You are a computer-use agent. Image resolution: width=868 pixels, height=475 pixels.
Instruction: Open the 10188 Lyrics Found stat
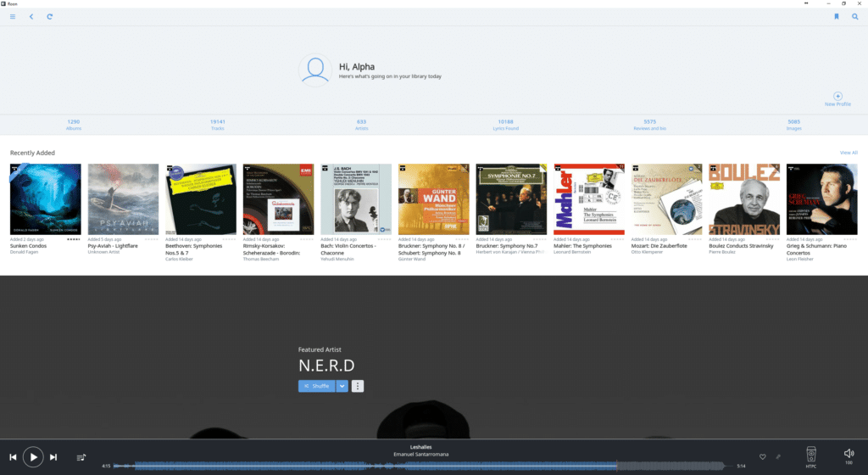tap(505, 125)
